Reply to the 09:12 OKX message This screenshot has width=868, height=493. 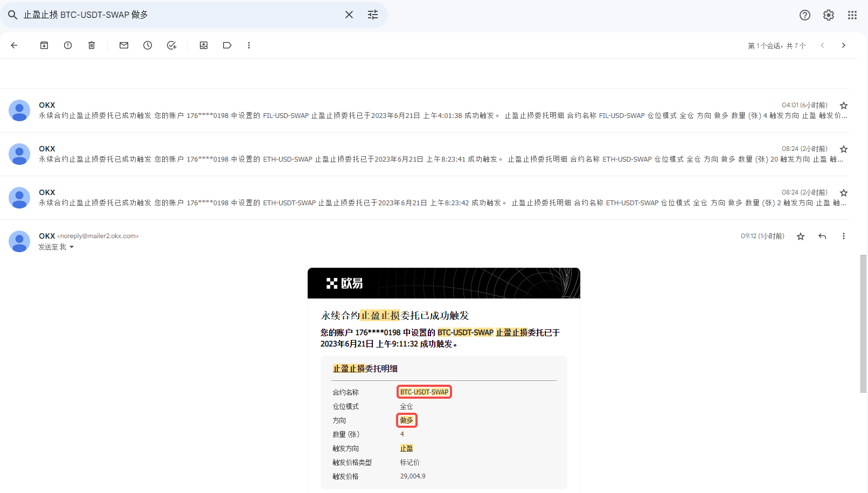click(x=822, y=236)
